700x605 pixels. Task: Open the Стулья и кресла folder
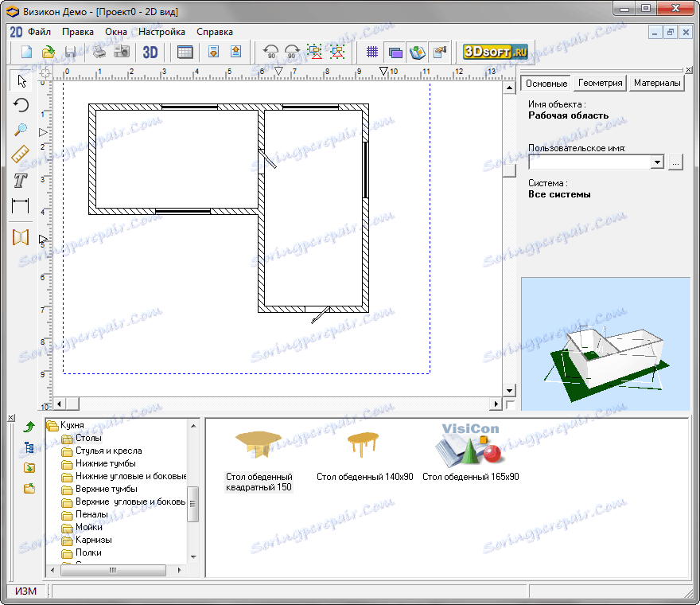[x=108, y=451]
